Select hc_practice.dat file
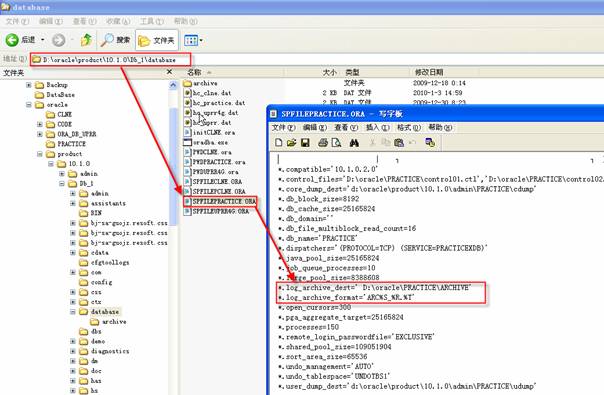604x395 pixels. [215, 103]
